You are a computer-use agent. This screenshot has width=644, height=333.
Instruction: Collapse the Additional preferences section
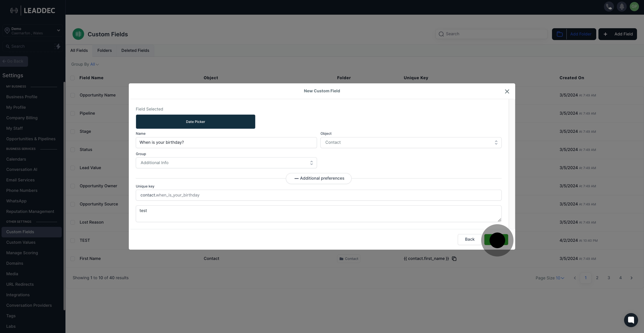pos(318,178)
